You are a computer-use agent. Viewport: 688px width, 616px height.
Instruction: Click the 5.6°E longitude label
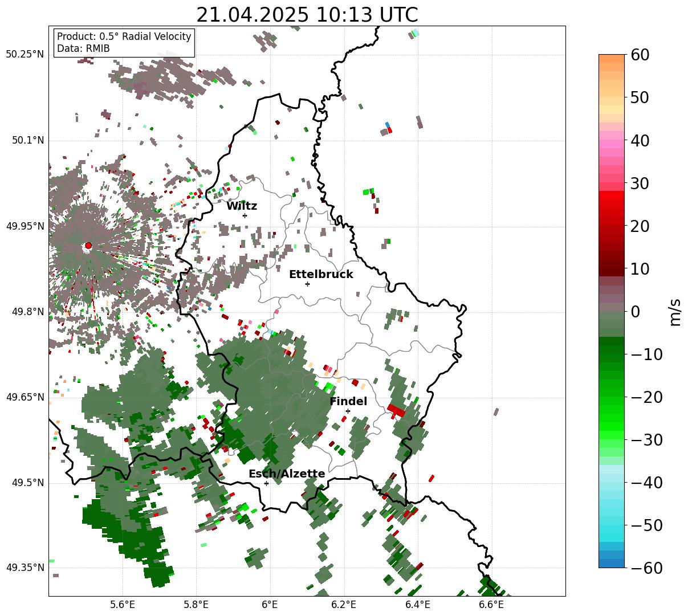point(123,605)
